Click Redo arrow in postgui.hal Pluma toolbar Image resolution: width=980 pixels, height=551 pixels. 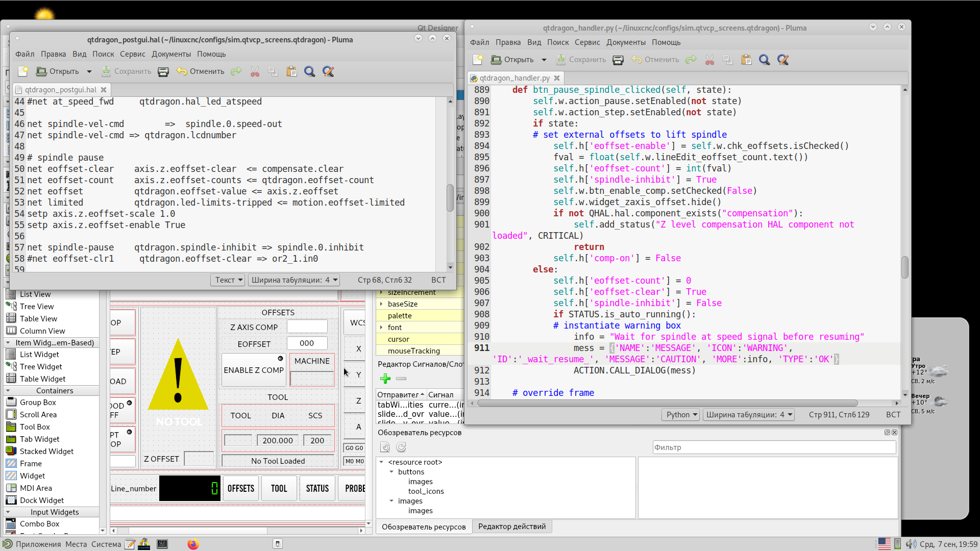pos(236,71)
